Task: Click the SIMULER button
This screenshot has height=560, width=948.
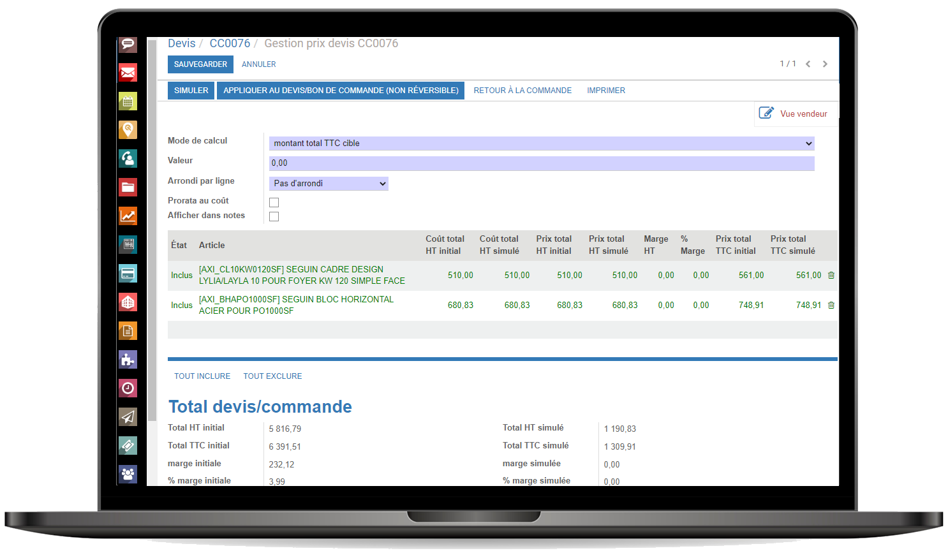Action: [x=191, y=91]
